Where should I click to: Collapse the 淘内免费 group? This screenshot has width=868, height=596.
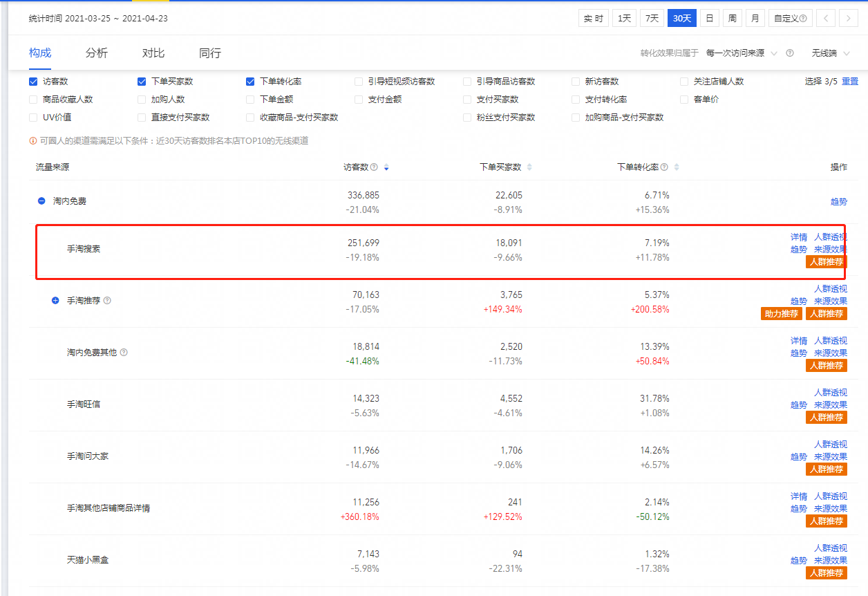click(x=41, y=201)
